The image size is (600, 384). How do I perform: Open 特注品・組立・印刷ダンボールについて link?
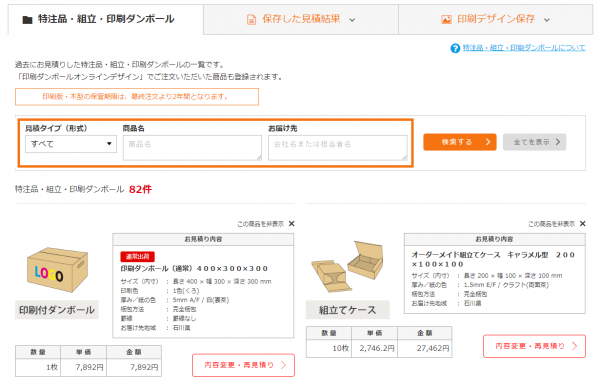pyautogui.click(x=524, y=48)
